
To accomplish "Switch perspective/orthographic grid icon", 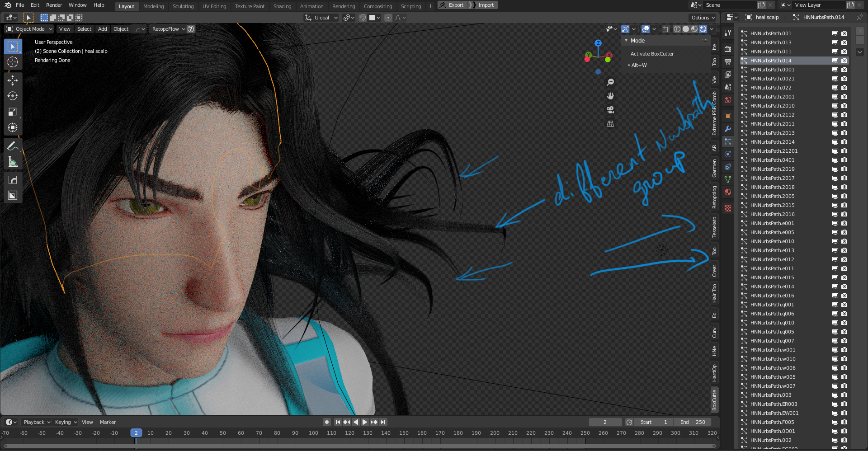I will click(x=610, y=123).
